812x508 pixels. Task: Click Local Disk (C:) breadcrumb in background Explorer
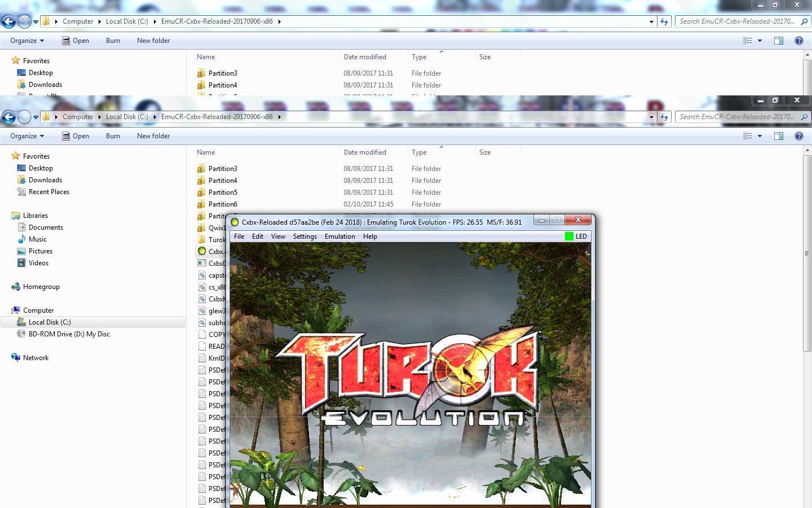pyautogui.click(x=127, y=21)
